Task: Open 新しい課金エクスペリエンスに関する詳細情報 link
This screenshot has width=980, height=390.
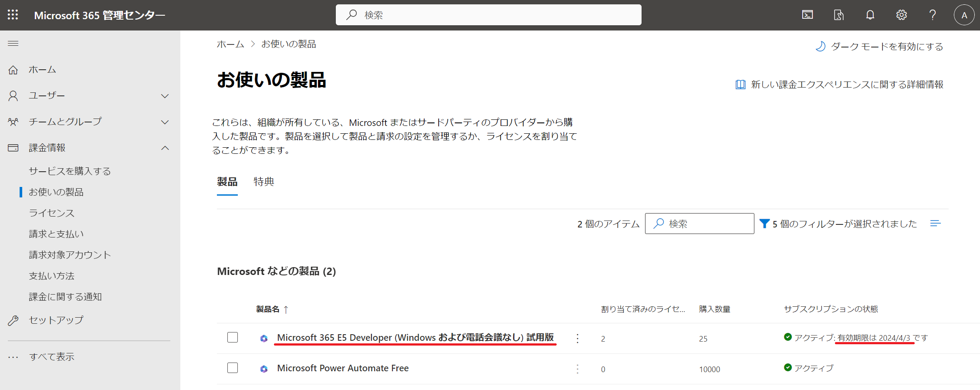Action: [847, 85]
